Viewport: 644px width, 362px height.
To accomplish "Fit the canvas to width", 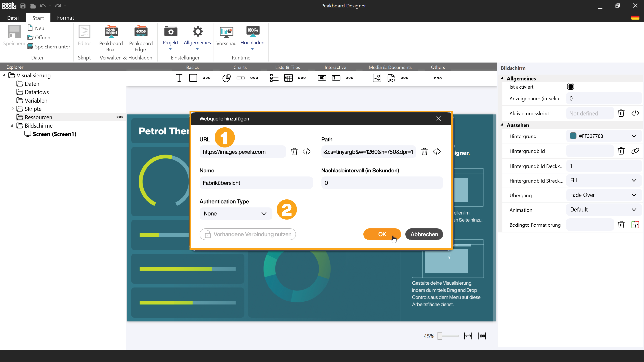I will [x=468, y=336].
